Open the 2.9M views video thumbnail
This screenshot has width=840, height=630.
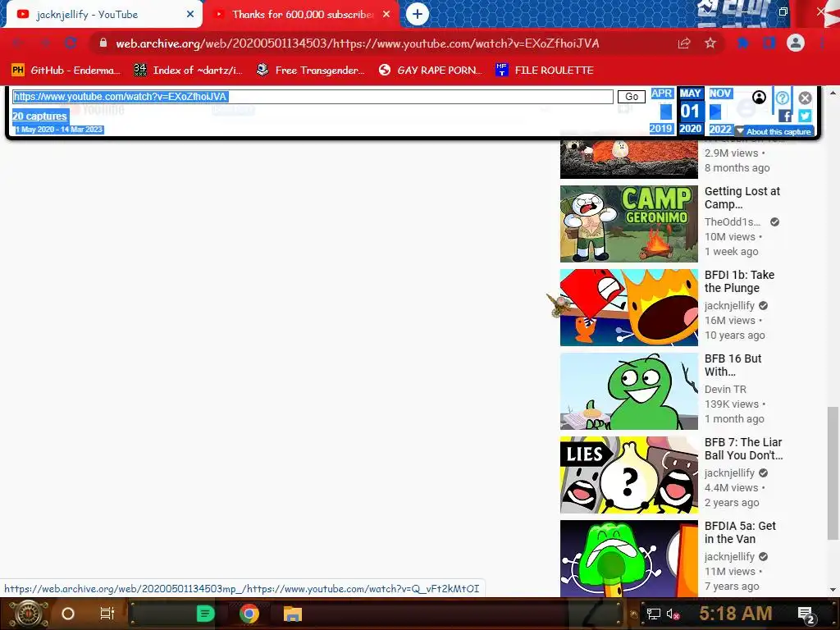click(x=629, y=159)
